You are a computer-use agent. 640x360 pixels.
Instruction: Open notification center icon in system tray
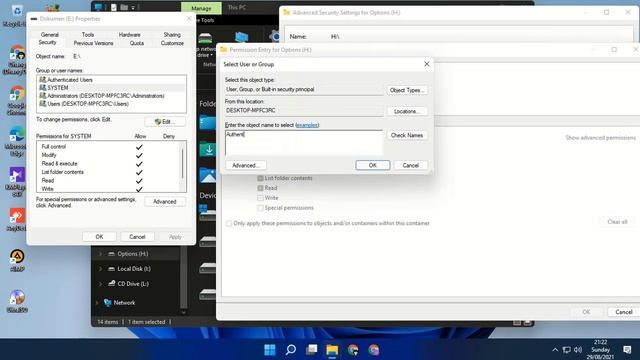tap(627, 349)
